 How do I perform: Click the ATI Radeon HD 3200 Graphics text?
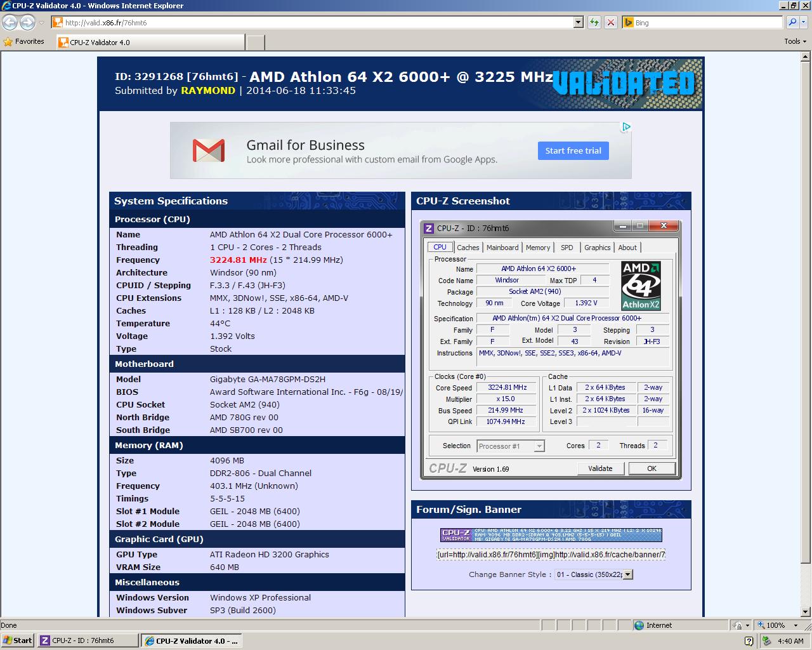(270, 554)
